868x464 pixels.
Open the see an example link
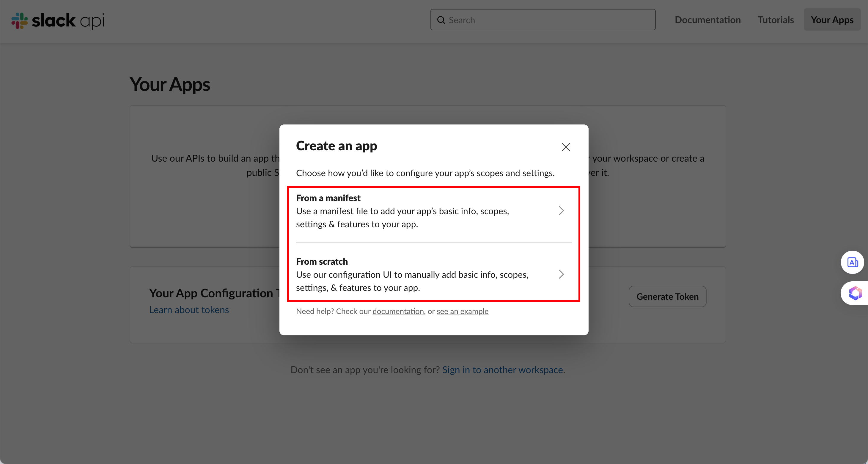click(x=462, y=312)
